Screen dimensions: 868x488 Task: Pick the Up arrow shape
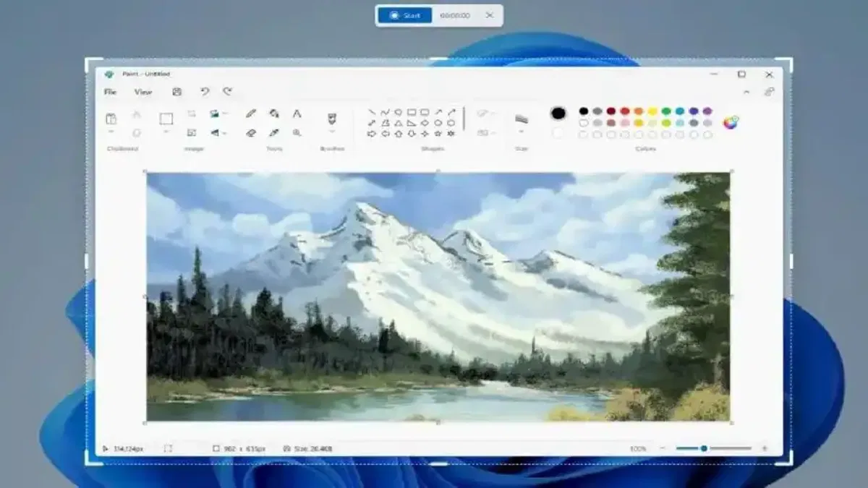tap(398, 134)
